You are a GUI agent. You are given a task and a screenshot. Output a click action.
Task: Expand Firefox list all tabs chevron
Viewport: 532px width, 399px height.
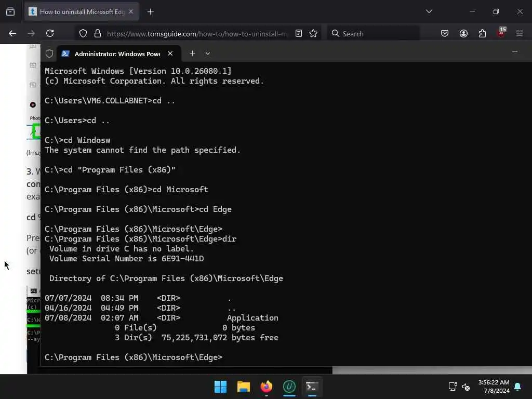click(429, 11)
